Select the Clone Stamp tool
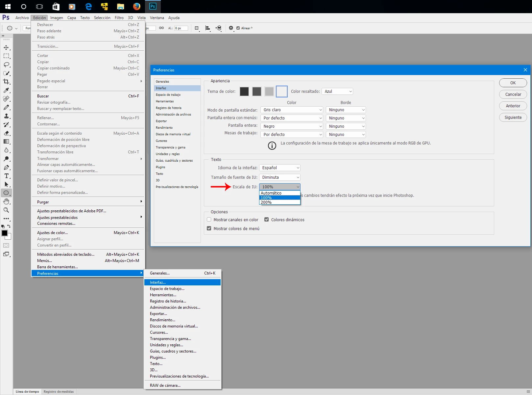 6,116
